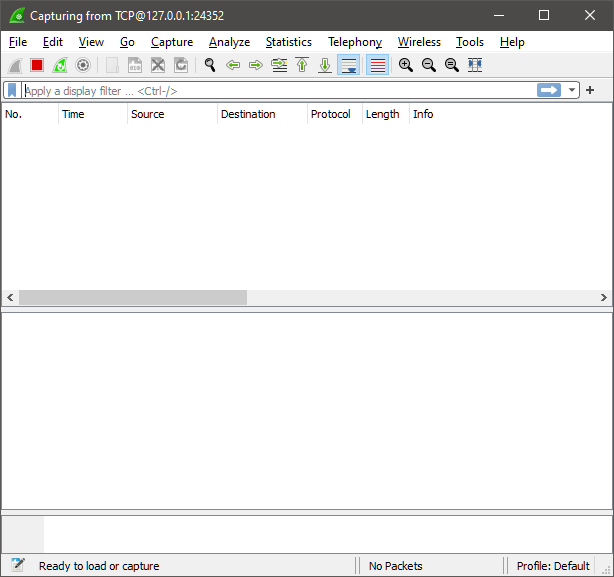
Task: Open the Telephony menu
Action: coord(355,42)
